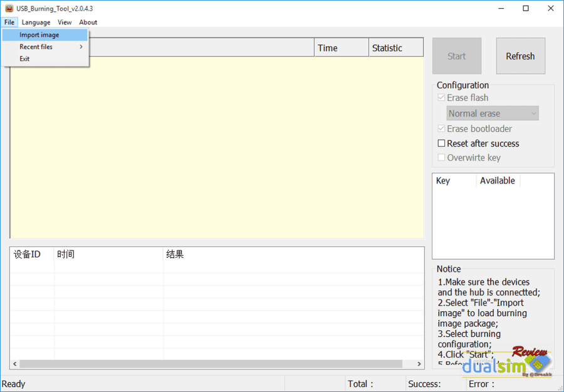Image resolution: width=564 pixels, height=392 pixels.
Task: Choose Exit in the File menu
Action: click(45, 59)
